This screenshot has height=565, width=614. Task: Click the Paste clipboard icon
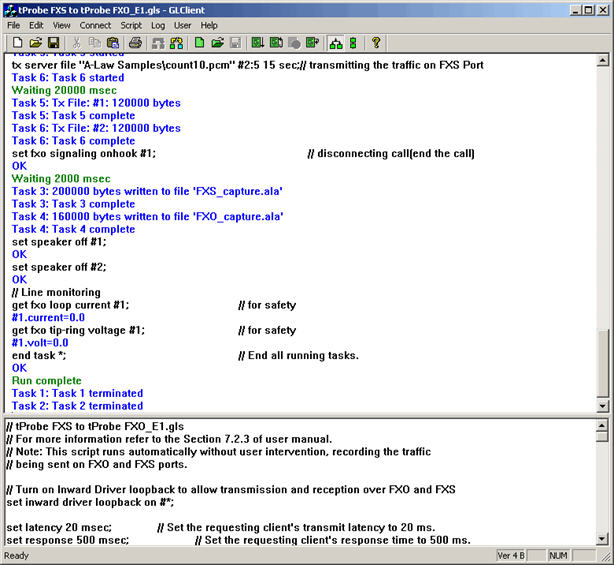coord(113,43)
